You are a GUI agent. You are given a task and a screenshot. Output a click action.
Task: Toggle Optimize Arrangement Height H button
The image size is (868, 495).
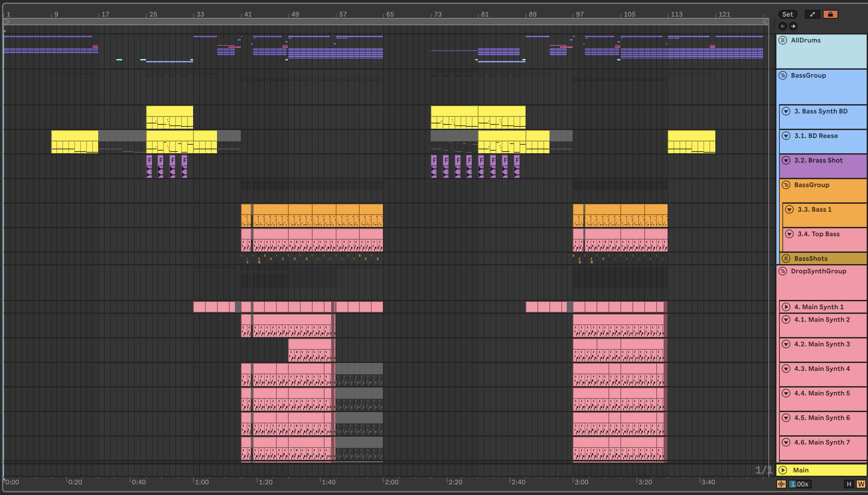tap(849, 484)
